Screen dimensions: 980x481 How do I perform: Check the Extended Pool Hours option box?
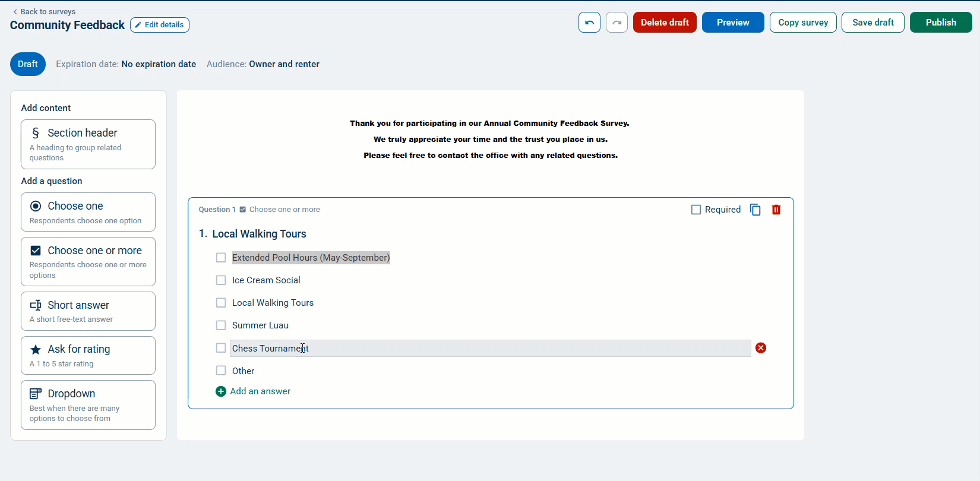[x=221, y=258]
